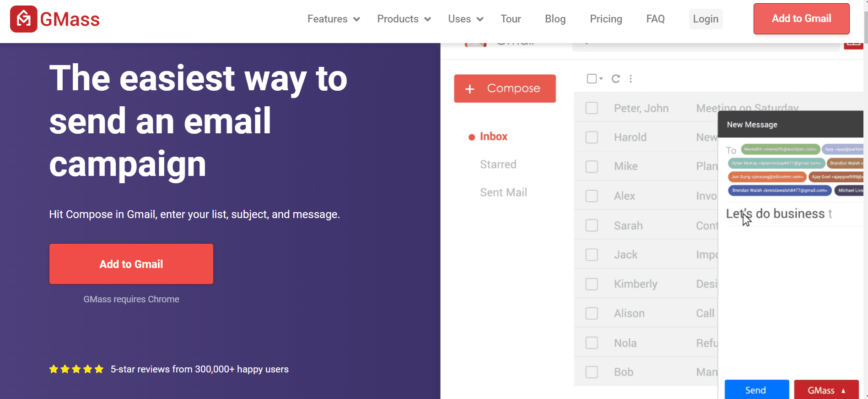
Task: Open the FAQ page
Action: click(655, 19)
